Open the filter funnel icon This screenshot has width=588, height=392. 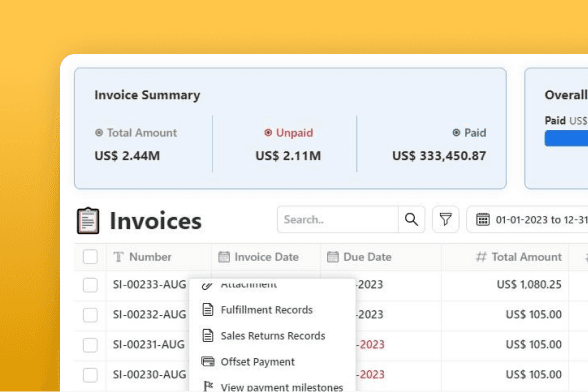446,219
